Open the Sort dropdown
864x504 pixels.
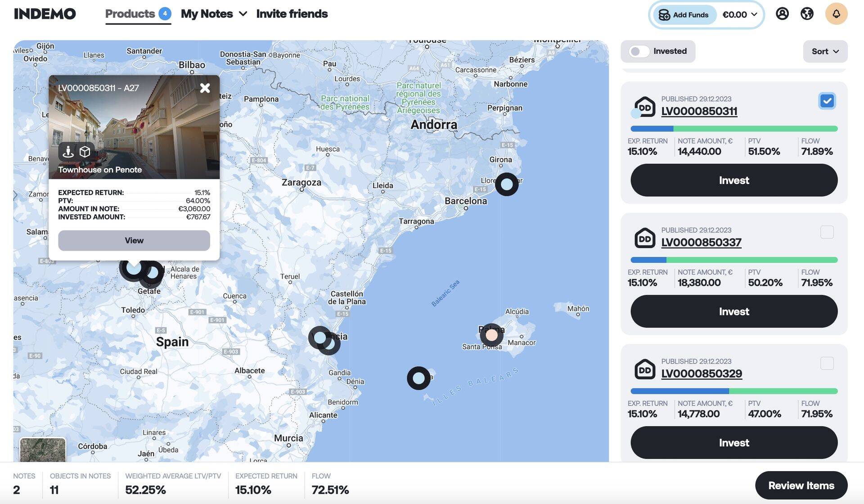tap(825, 51)
